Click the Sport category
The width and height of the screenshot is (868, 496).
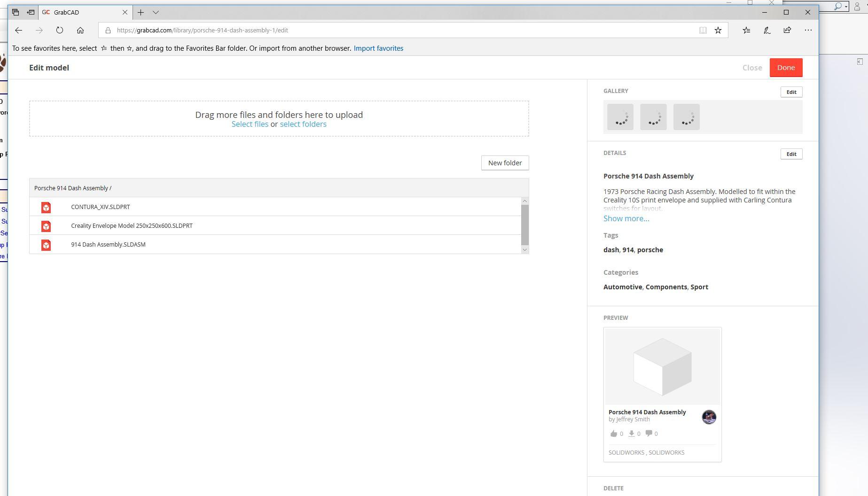click(699, 287)
